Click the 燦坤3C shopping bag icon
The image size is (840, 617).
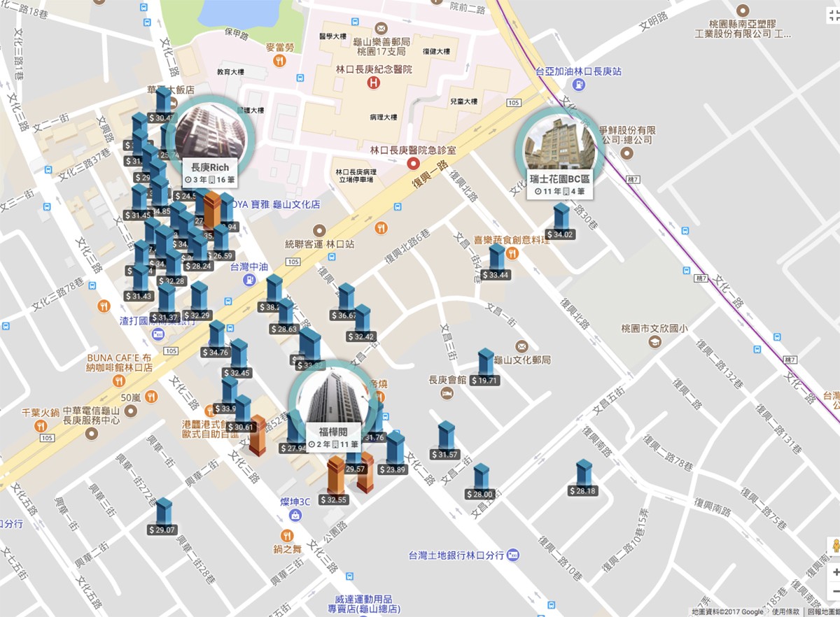pyautogui.click(x=295, y=516)
